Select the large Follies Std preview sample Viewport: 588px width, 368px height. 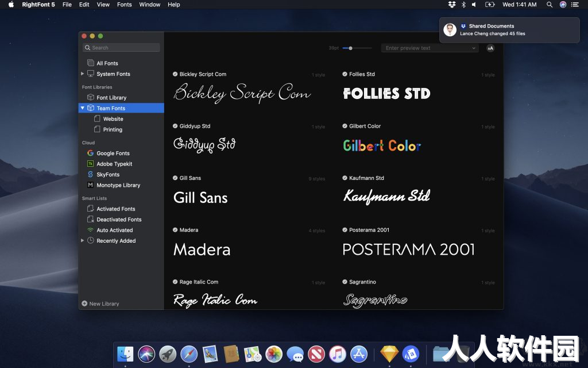pos(386,94)
